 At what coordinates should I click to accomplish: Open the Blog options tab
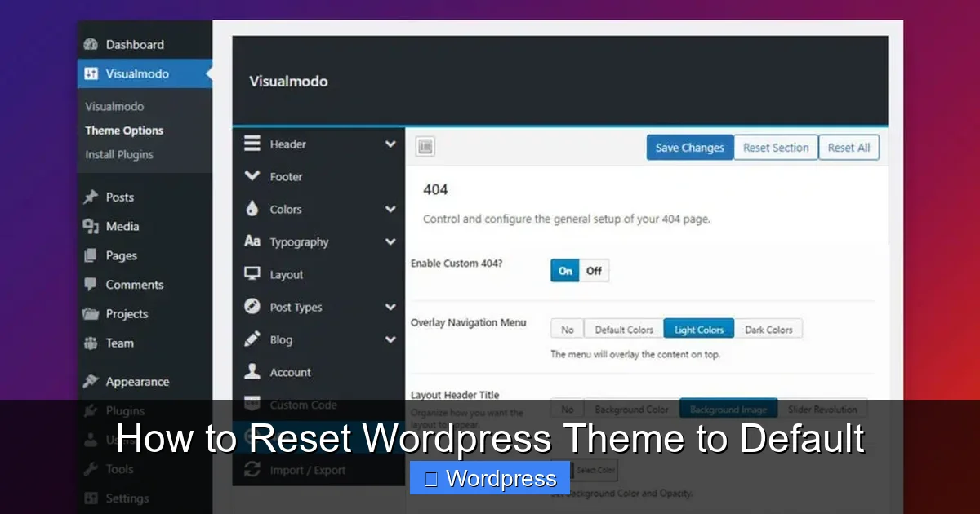coord(318,340)
